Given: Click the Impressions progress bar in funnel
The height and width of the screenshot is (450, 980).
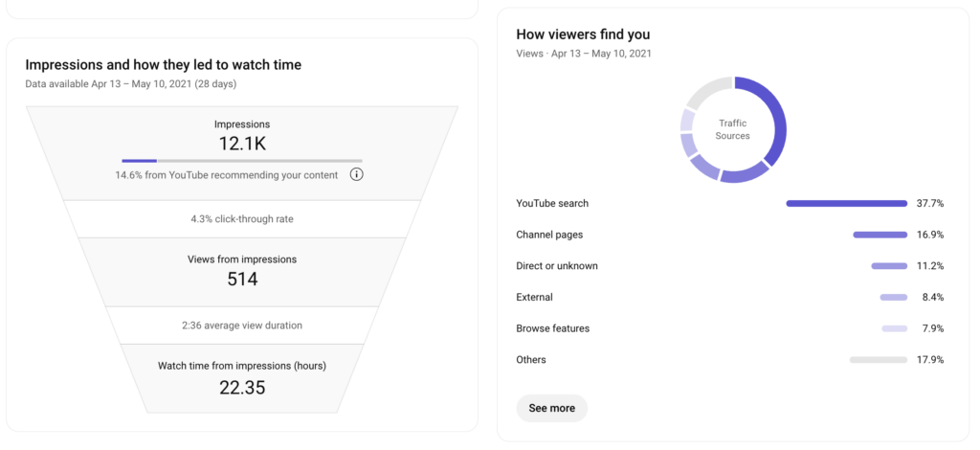Looking at the screenshot, I should [241, 161].
